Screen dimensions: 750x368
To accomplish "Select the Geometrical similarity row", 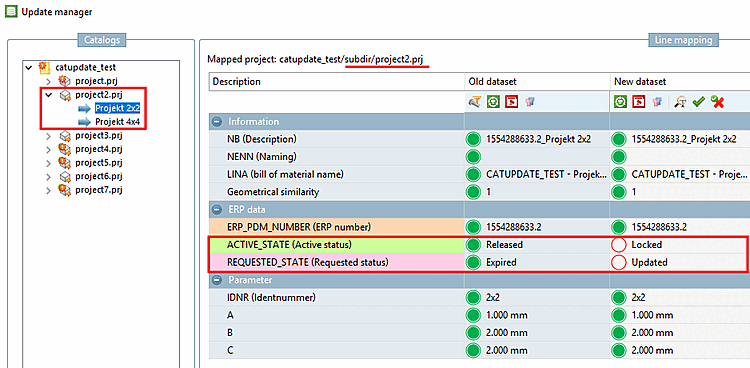I will click(x=337, y=192).
